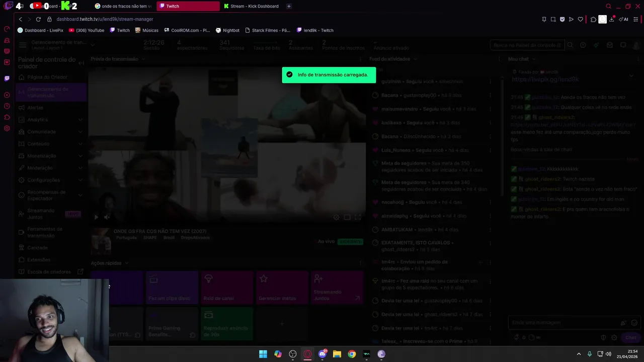Screen dimensions: 644x362
Task: Expand the Moderação sidebar section
Action: (80, 168)
